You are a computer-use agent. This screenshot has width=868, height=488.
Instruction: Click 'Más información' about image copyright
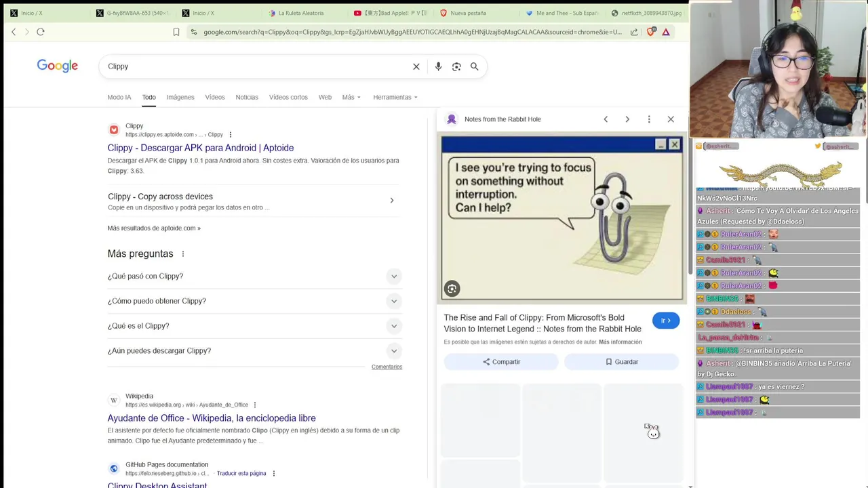point(620,342)
